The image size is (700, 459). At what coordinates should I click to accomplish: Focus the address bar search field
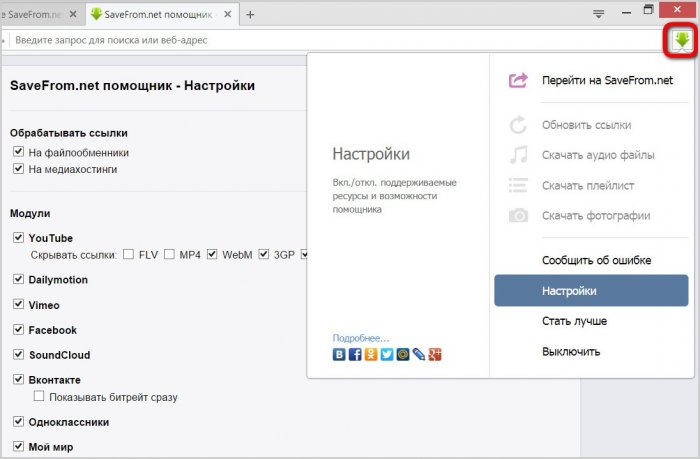tap(335, 40)
